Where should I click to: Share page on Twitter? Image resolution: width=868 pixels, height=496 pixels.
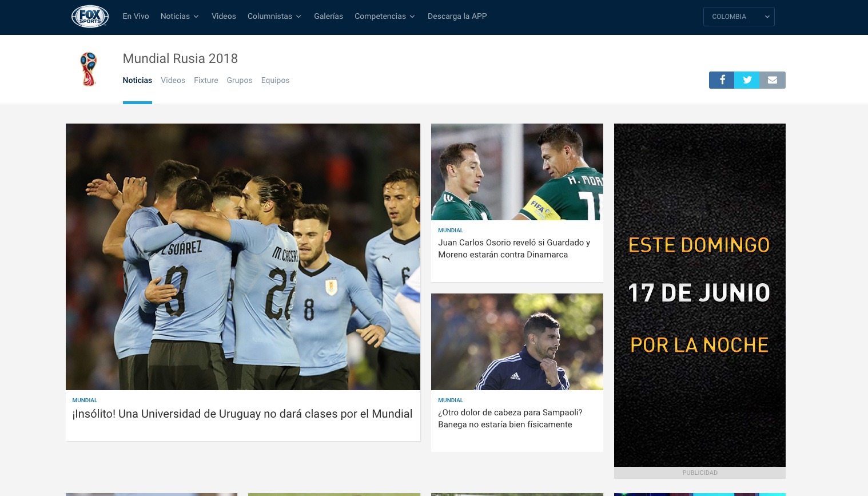747,80
